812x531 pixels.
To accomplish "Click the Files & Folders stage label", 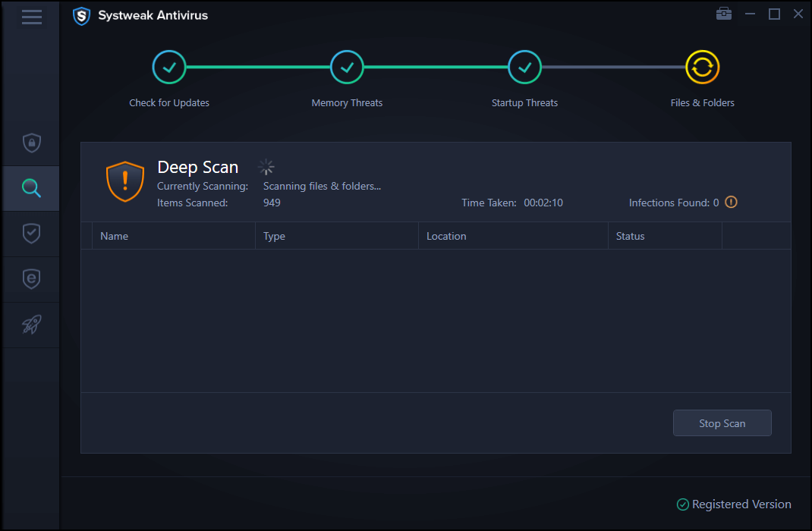I will click(702, 102).
